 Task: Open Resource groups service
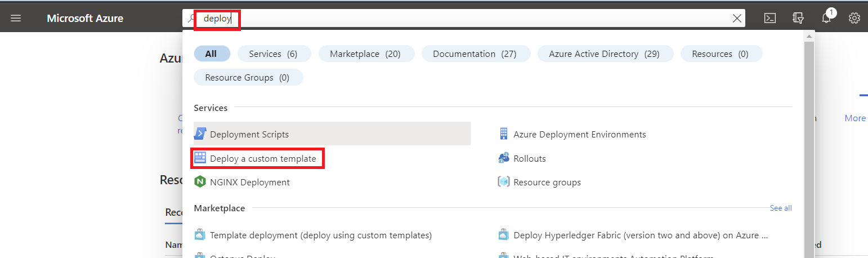(x=547, y=182)
